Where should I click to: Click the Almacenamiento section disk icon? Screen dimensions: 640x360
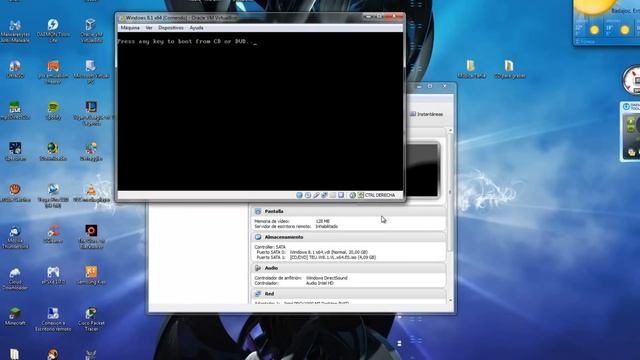coord(258,237)
